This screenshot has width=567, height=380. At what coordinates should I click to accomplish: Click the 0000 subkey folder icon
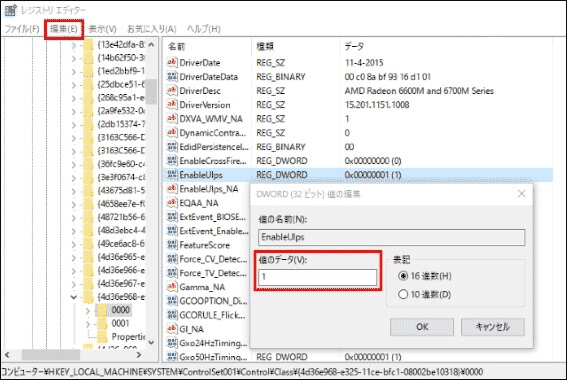pyautogui.click(x=102, y=310)
